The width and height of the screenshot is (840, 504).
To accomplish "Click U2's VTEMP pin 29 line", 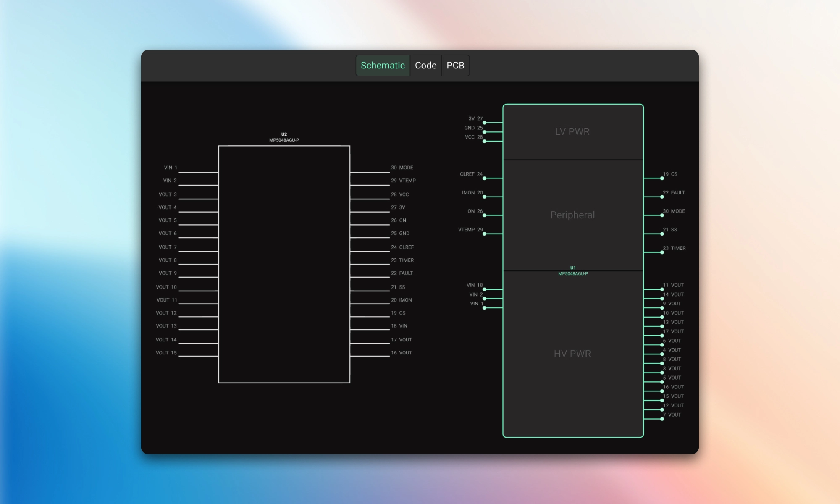I will pos(370,185).
